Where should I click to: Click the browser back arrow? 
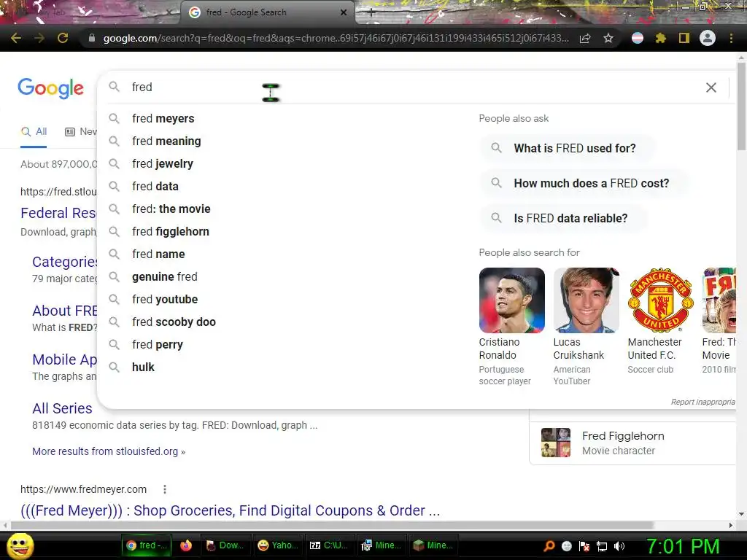tap(16, 38)
